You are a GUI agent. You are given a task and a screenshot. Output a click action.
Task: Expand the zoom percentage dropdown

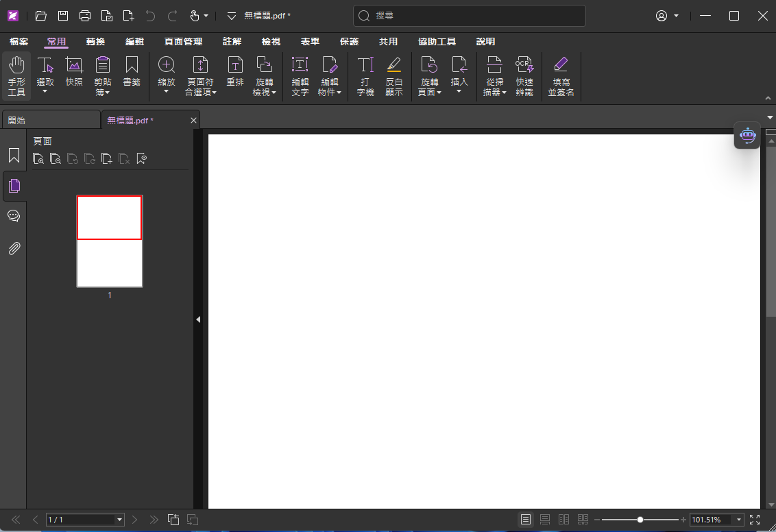(739, 520)
